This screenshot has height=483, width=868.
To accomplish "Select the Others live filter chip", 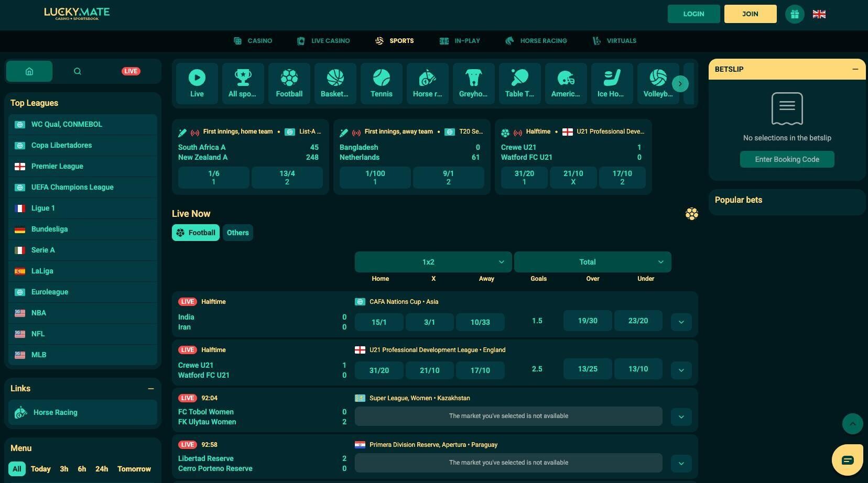I will pyautogui.click(x=237, y=233).
